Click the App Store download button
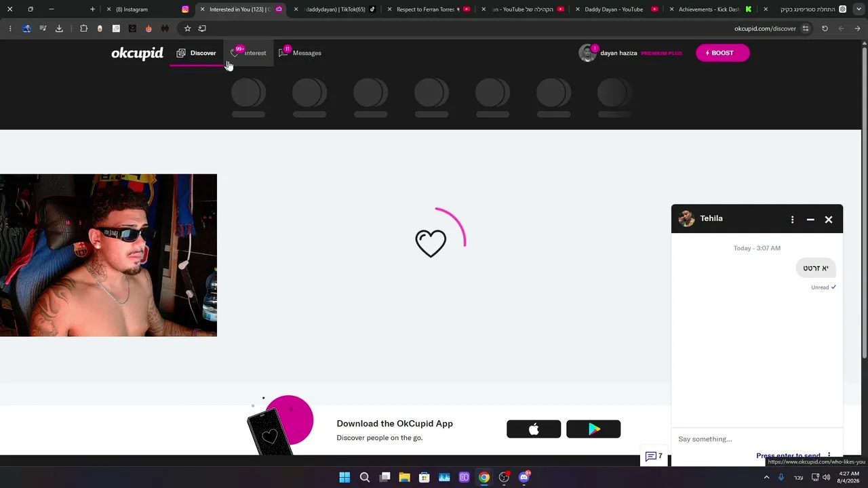Viewport: 868px width, 488px height. tap(534, 429)
